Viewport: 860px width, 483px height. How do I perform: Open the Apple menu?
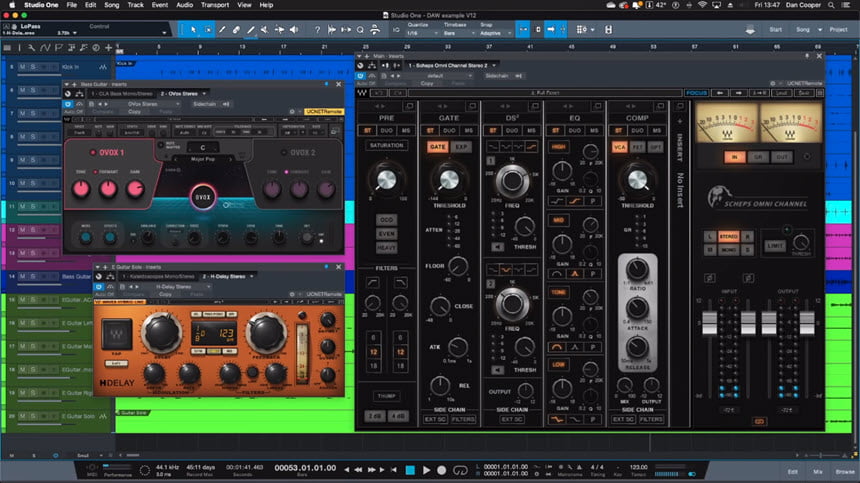tap(12, 5)
